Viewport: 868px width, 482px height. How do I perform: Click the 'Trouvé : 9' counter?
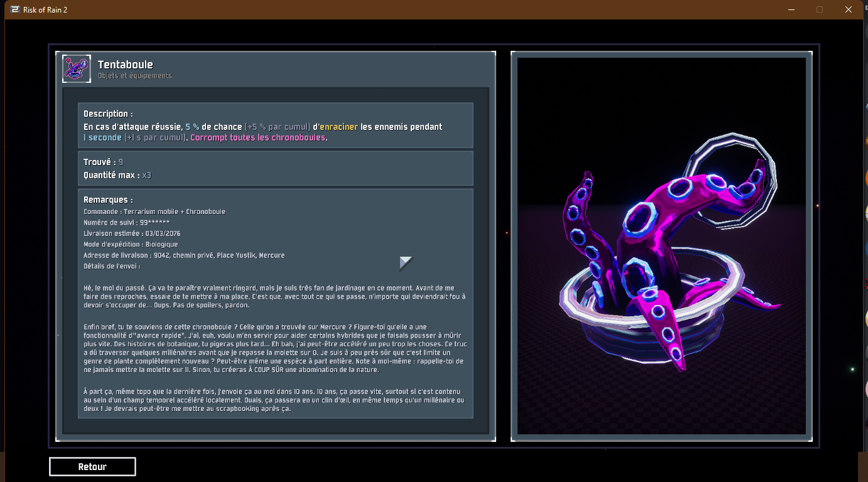pos(103,163)
